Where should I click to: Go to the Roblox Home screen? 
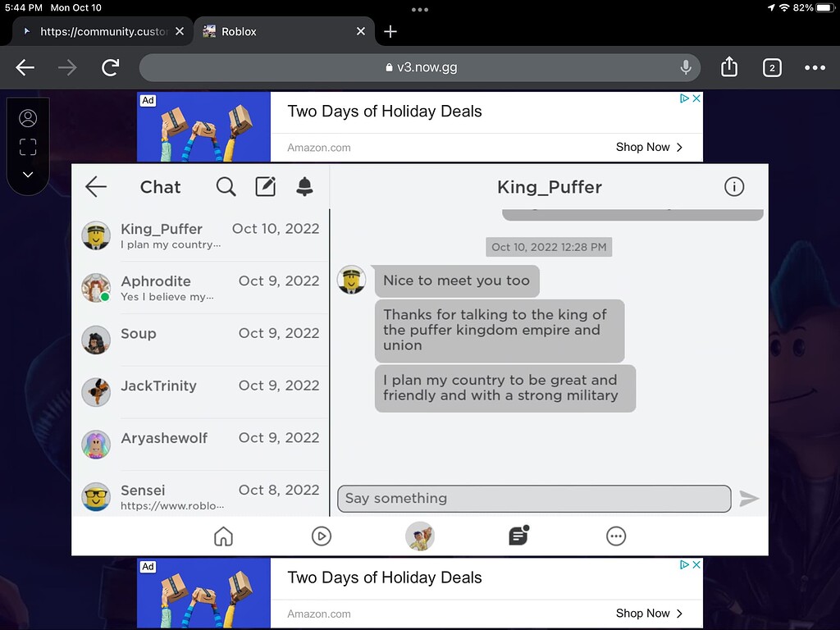(223, 536)
